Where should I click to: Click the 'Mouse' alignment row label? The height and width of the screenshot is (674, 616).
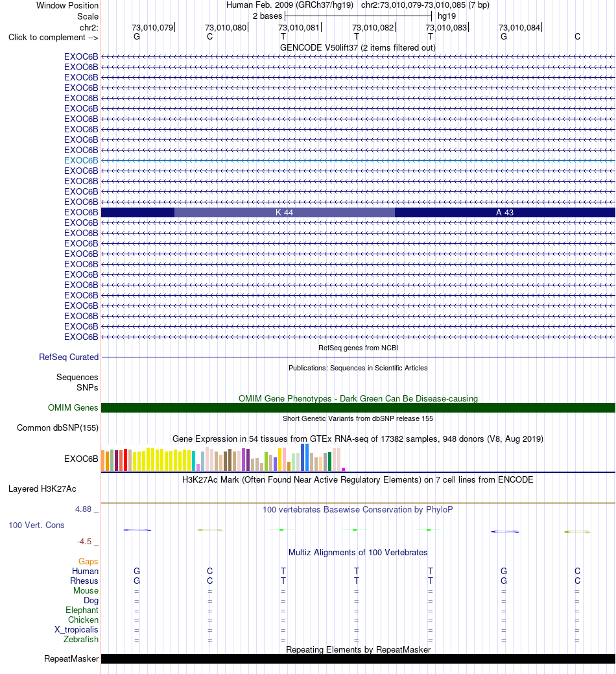(x=86, y=590)
